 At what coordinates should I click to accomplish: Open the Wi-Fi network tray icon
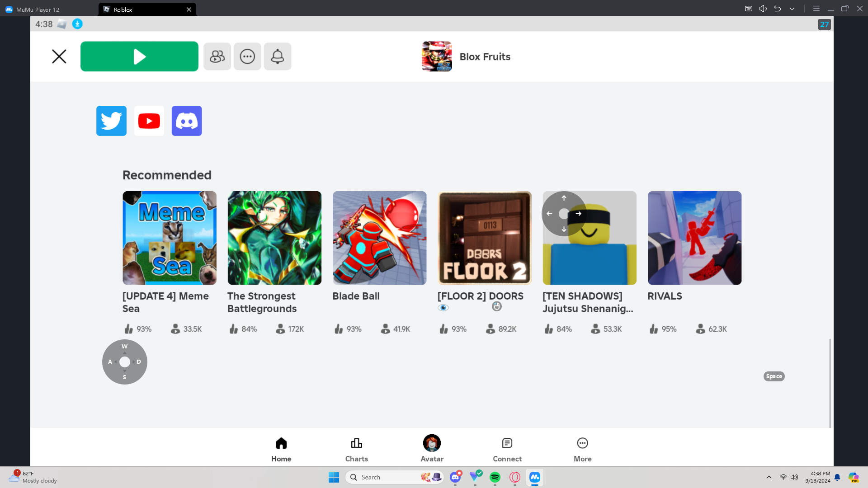[783, 477]
